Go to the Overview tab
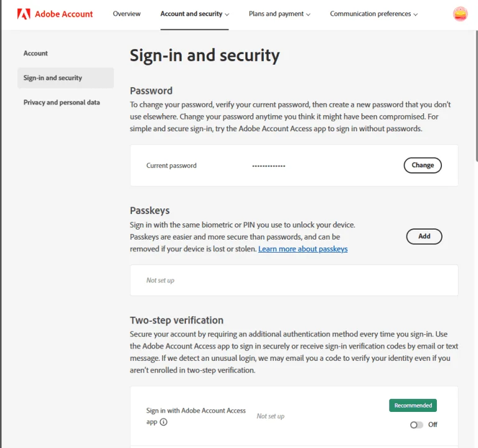The height and width of the screenshot is (448, 478). 126,14
